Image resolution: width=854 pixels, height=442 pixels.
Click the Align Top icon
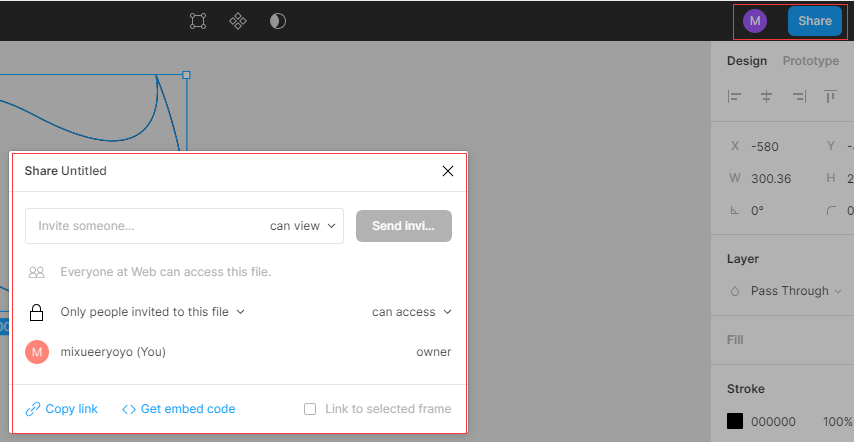click(x=830, y=97)
